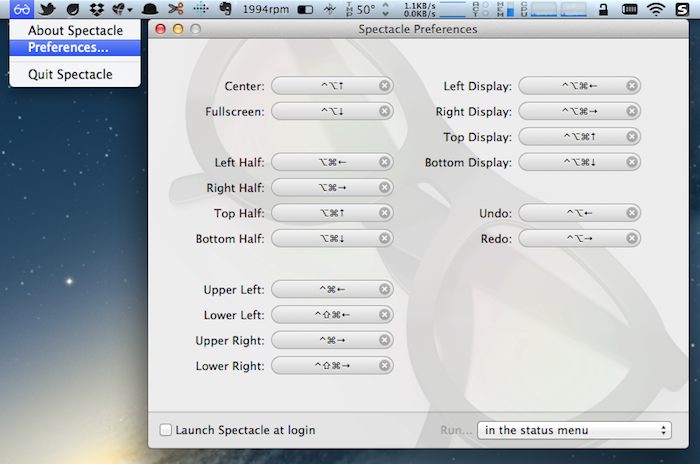Clear the Right Half shortcut
This screenshot has width=700, height=464.
click(384, 187)
